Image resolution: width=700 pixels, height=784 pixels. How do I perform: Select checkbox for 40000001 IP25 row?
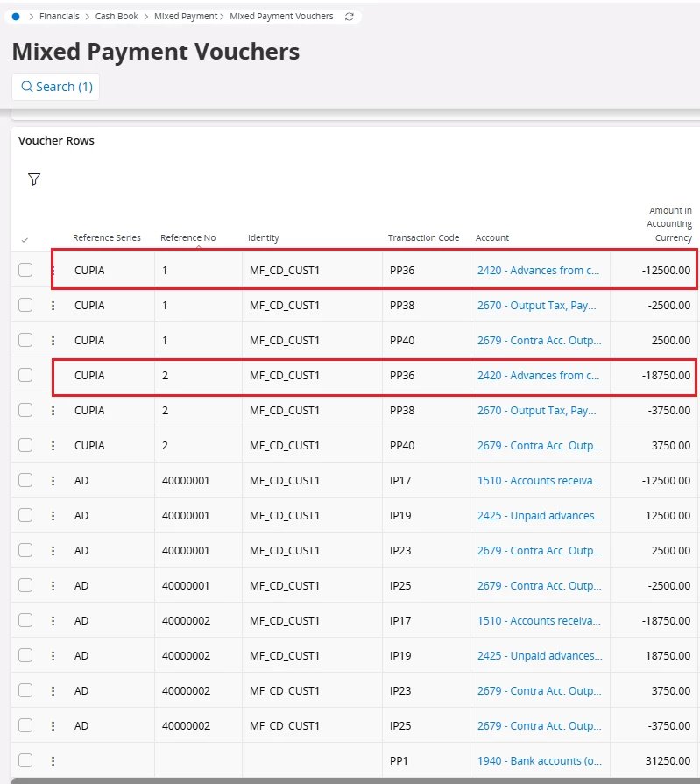tap(25, 585)
